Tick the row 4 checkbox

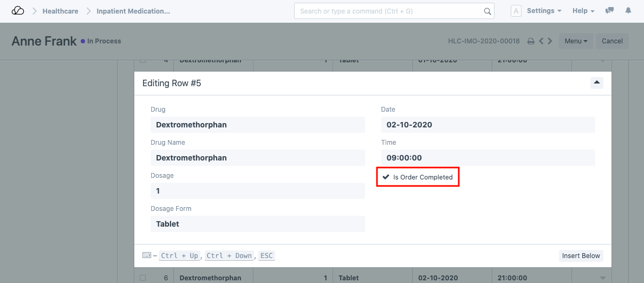[143, 61]
